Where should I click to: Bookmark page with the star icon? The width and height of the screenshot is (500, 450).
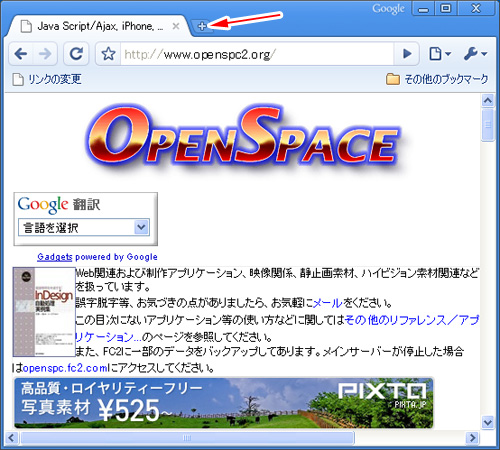(x=108, y=54)
